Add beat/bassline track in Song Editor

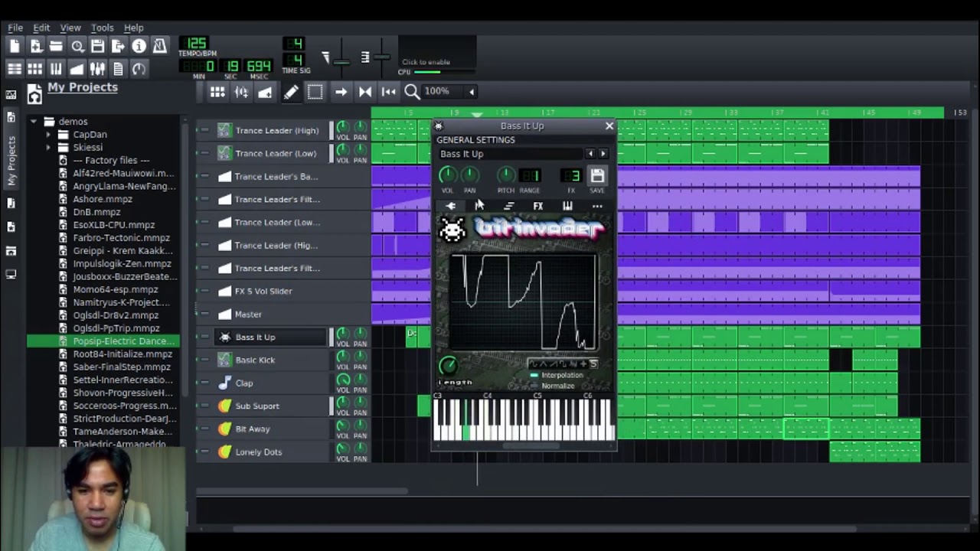[x=217, y=92]
